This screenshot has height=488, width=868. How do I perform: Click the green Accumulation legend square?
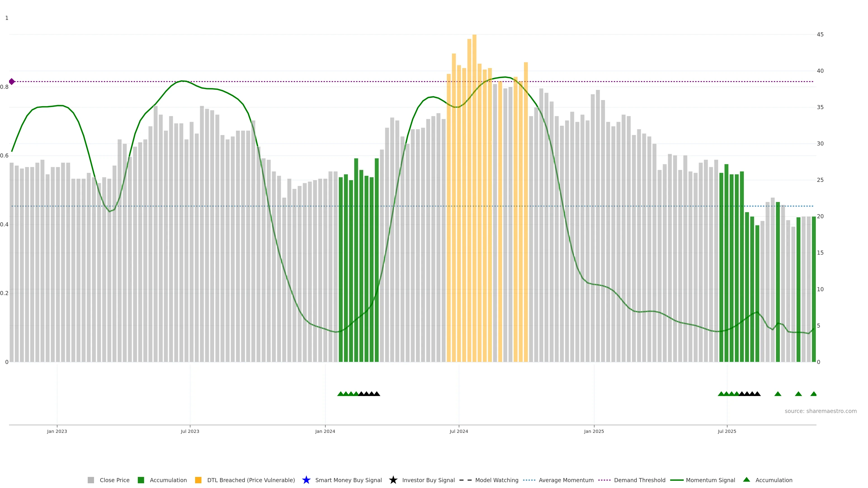[141, 480]
